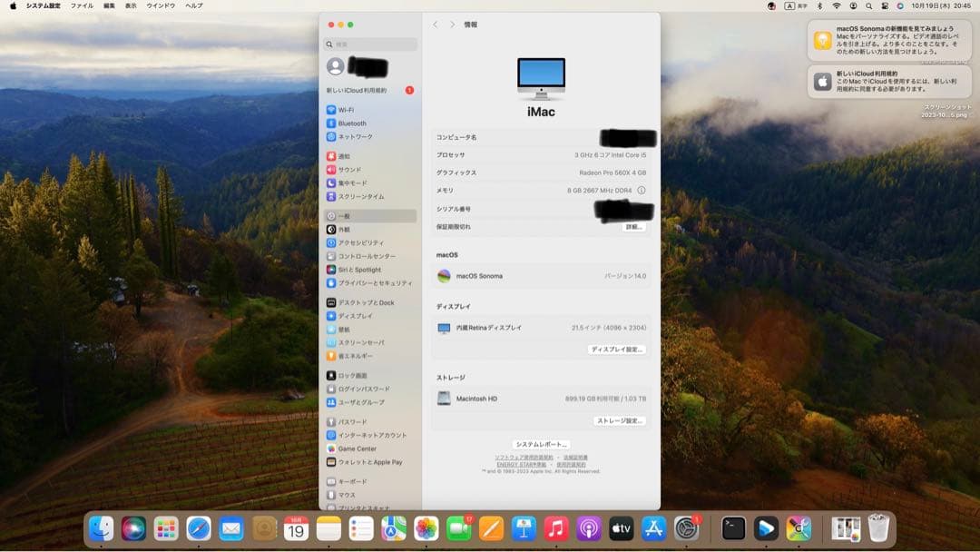Open App Store from the Dock
The width and height of the screenshot is (980, 552).
tap(653, 527)
